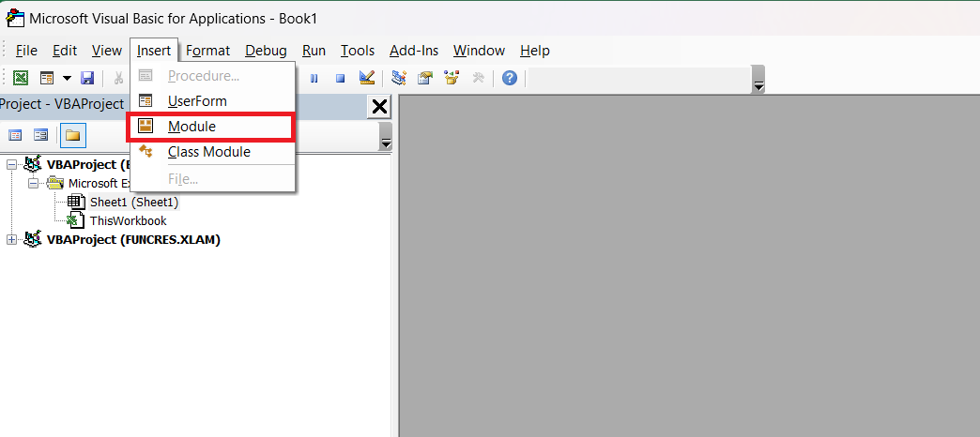
Task: Click the VBA application icon in title bar
Action: (15, 18)
